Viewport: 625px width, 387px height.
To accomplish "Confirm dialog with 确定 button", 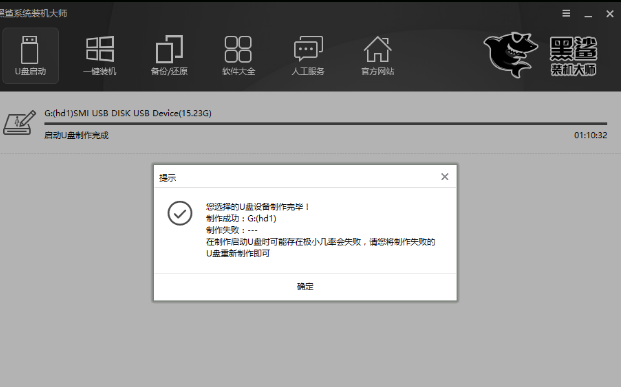I will (305, 287).
